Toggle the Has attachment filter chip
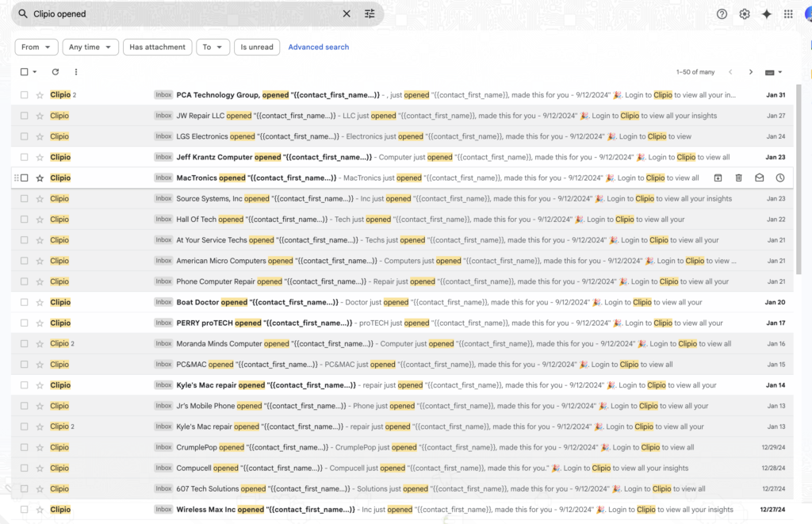The image size is (812, 524). tap(158, 48)
